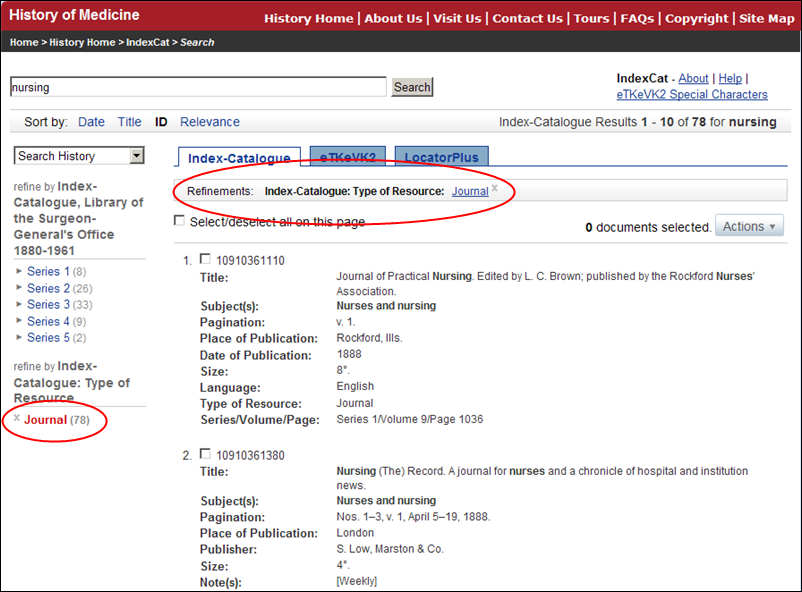Expand Series 1 triangle arrow

tap(19, 271)
